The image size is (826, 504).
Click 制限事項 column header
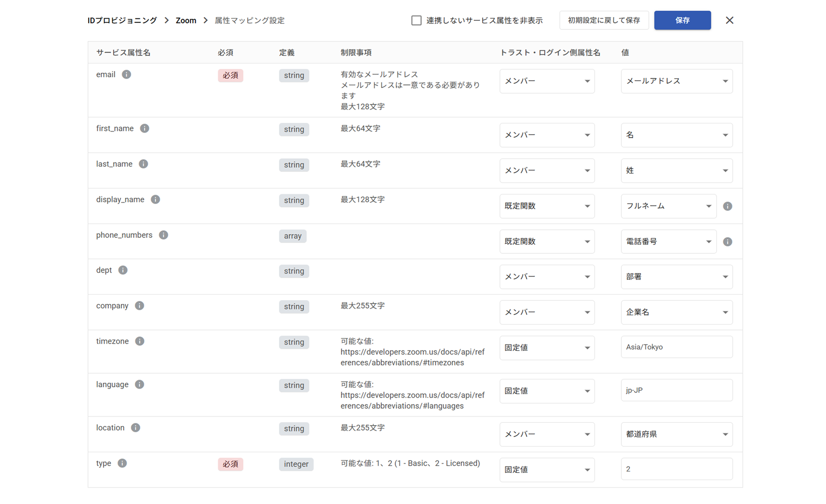[x=356, y=53]
